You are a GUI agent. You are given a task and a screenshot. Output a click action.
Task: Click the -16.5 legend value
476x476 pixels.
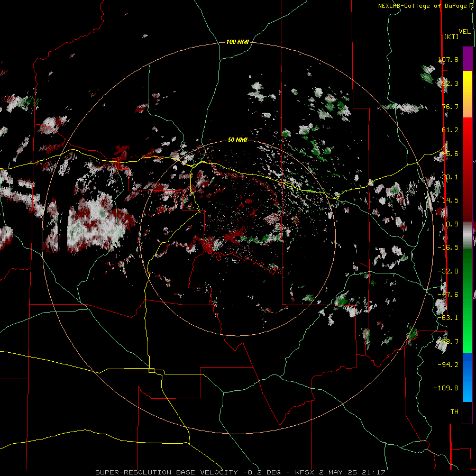click(x=448, y=248)
